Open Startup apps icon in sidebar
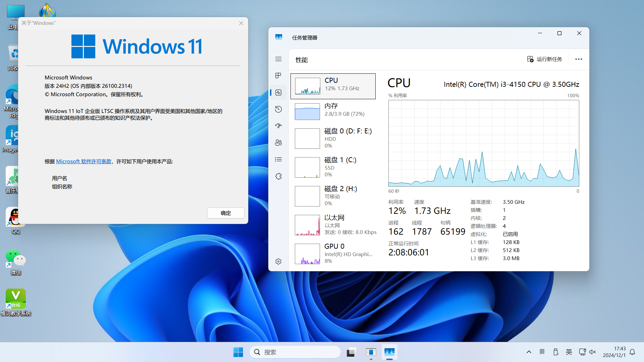Image resolution: width=644 pixels, height=362 pixels. pos(278,126)
